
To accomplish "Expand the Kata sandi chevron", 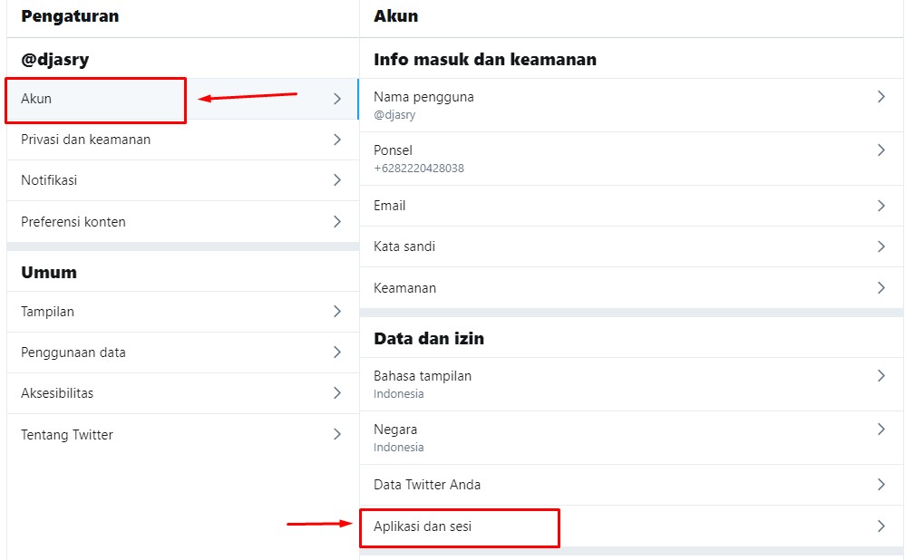I will click(x=880, y=246).
